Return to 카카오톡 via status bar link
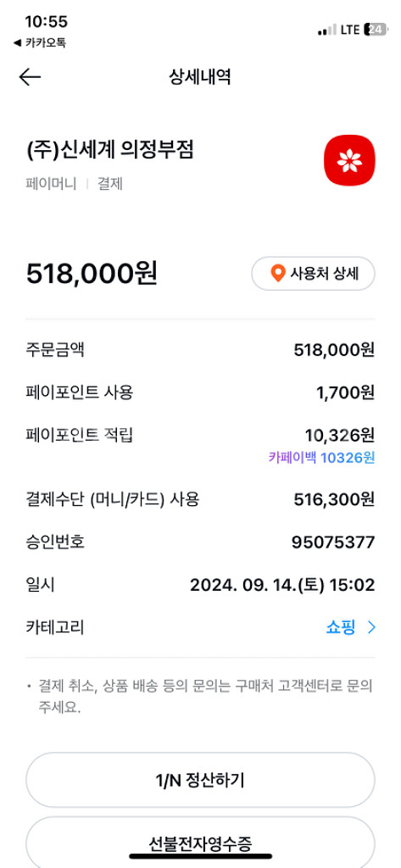This screenshot has width=401, height=868. (40, 42)
